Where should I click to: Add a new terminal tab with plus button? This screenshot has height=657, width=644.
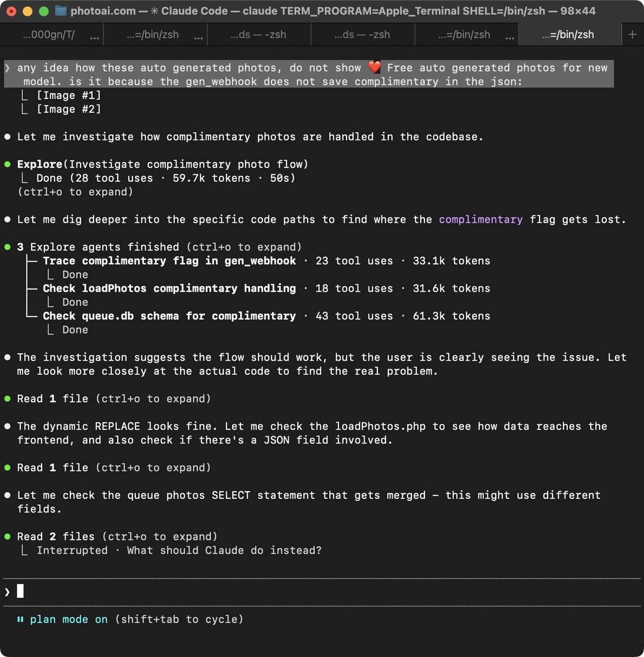pos(632,34)
